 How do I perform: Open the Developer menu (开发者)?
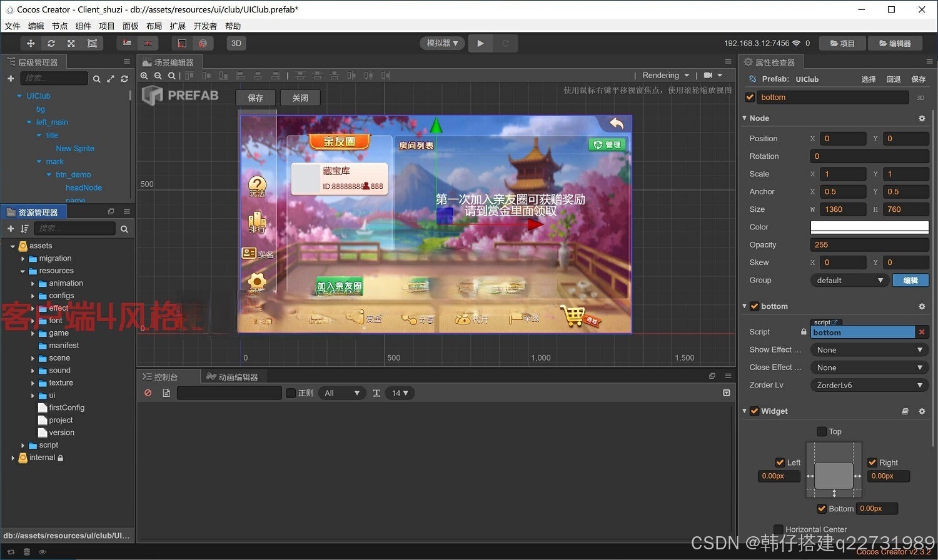pos(205,26)
